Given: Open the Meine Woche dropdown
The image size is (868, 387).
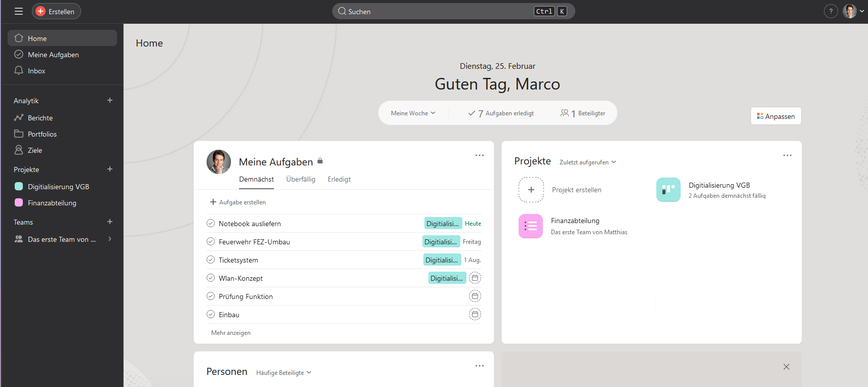Looking at the screenshot, I should tap(413, 113).
